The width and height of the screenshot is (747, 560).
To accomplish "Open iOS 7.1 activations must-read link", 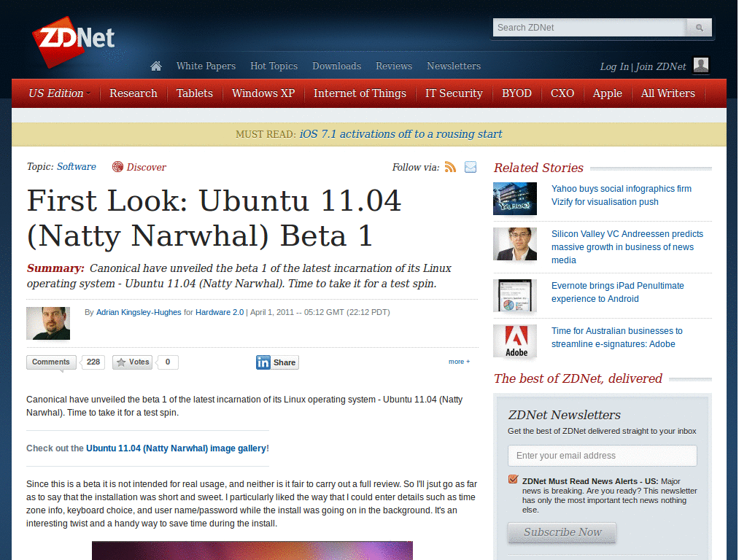I will pos(400,134).
